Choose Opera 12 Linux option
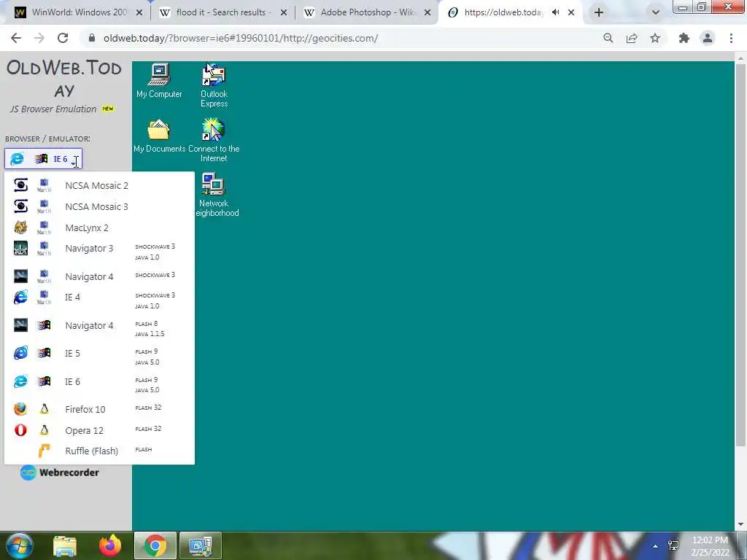747x560 pixels. (x=99, y=430)
